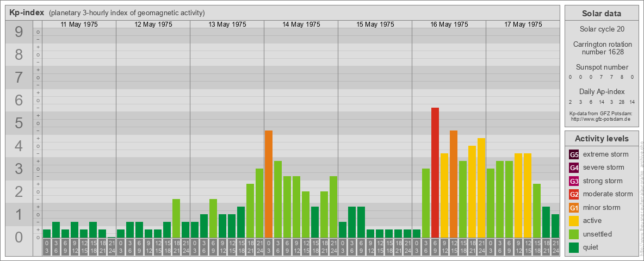Click the 12-15 time slot under 13 May
This screenshot has width=644, height=261.
click(x=232, y=247)
